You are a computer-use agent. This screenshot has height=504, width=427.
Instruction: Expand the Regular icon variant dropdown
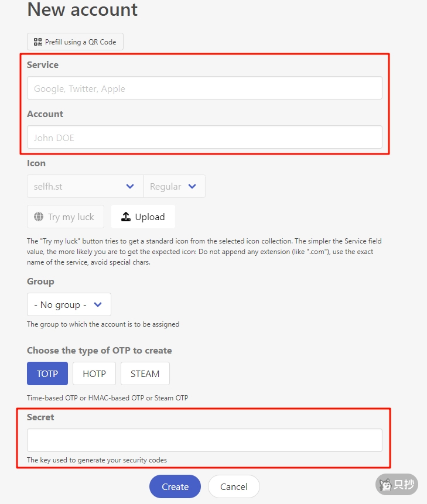174,186
